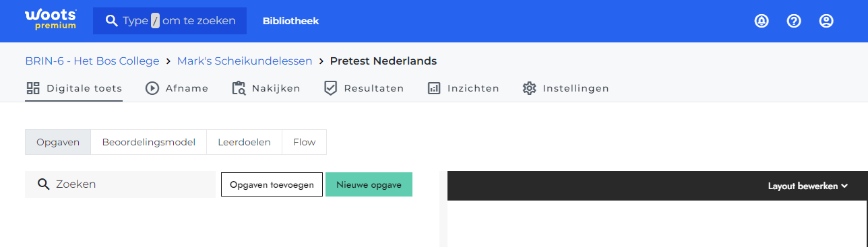Click the Digitale toets grid icon
868x247 pixels.
33,88
